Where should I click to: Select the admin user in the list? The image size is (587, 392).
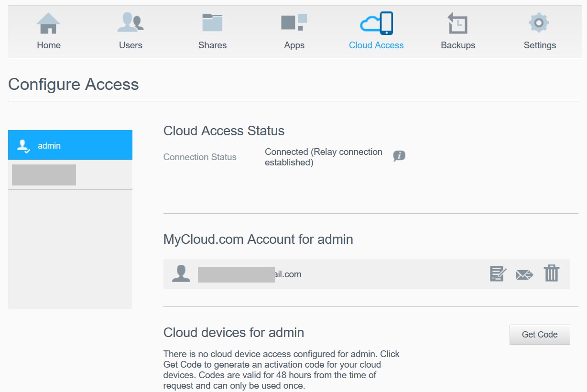click(70, 145)
